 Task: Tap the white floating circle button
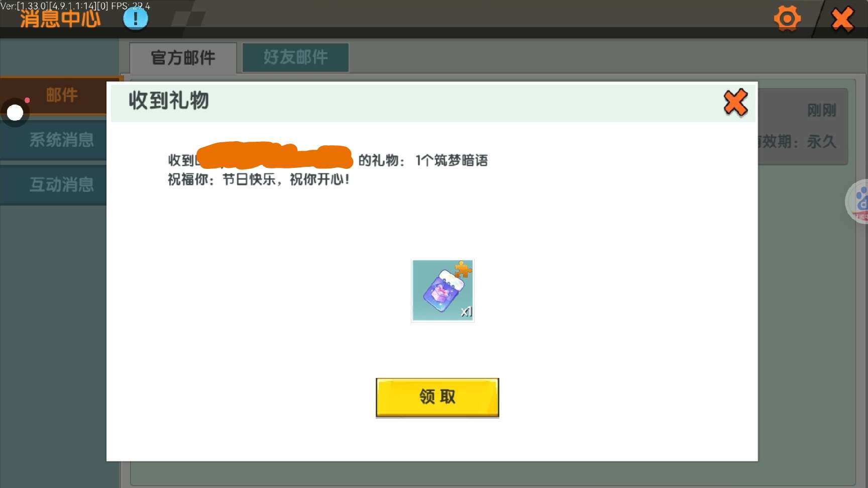pos(15,113)
